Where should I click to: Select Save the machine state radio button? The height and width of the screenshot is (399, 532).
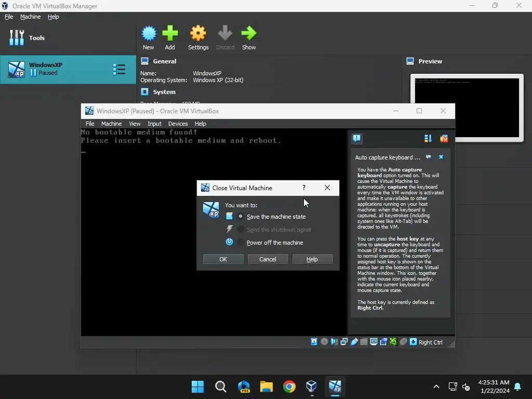coord(241,216)
